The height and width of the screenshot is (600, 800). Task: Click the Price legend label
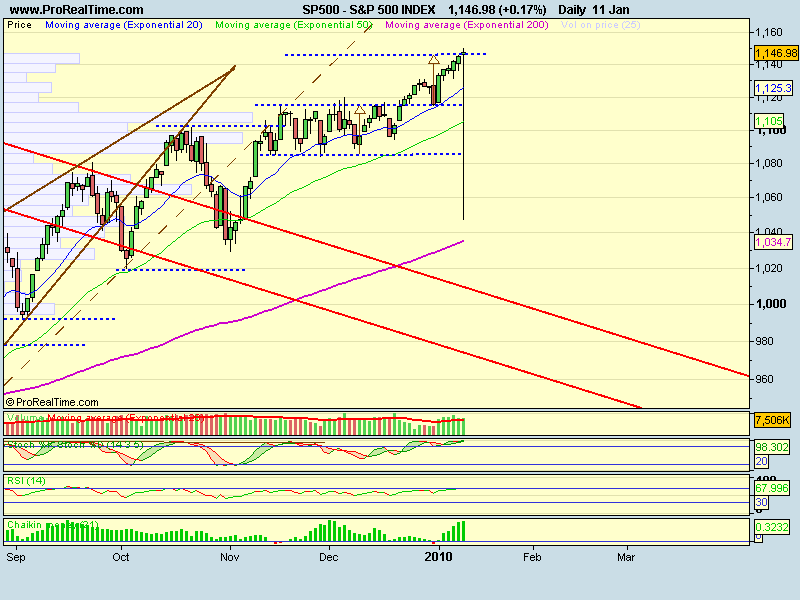pos(19,25)
